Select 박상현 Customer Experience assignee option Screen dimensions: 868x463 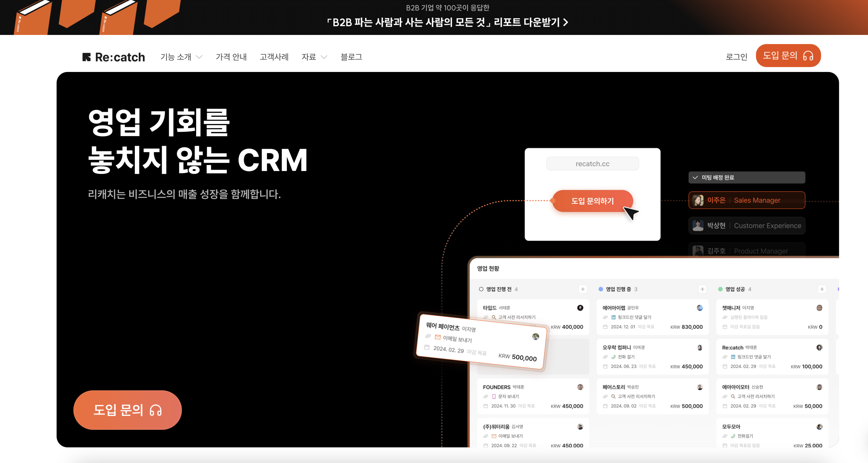click(x=747, y=226)
